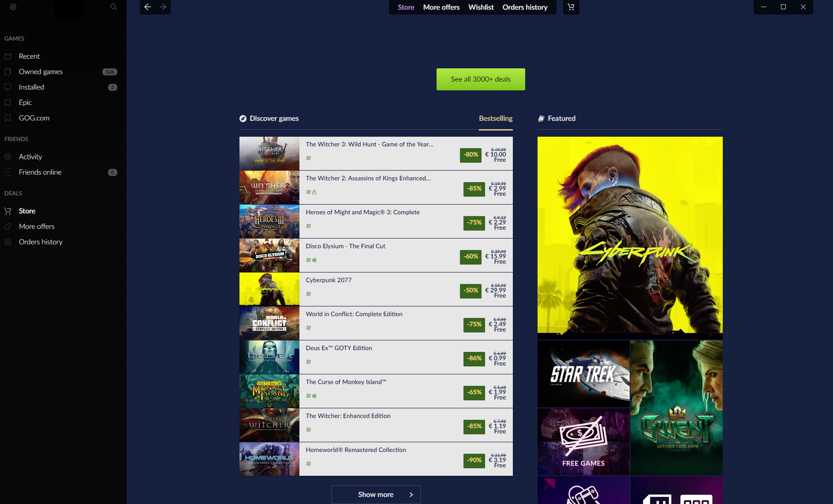Screen dimensions: 833x504
Task: Click the Installed monitor icon
Action: click(8, 87)
